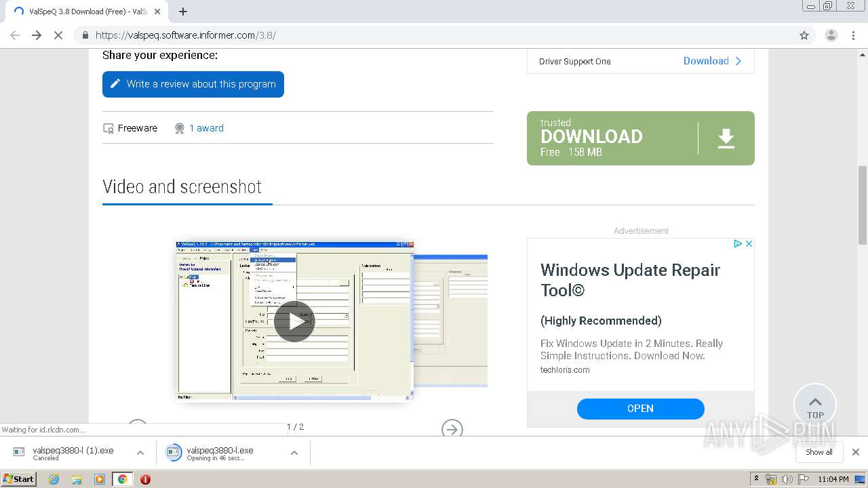The image size is (868, 488).
Task: Click techloris.com in the ad
Action: [565, 370]
